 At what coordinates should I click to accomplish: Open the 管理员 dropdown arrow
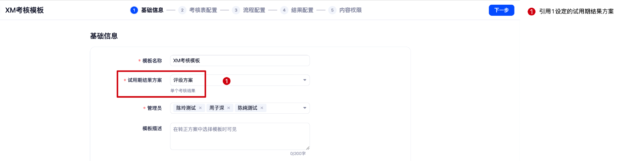click(x=305, y=108)
